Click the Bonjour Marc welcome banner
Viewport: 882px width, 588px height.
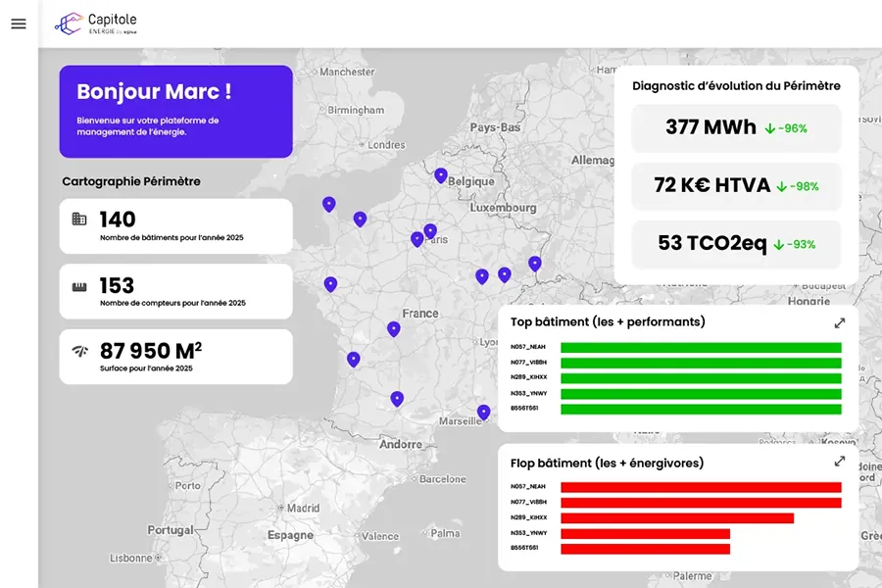[175, 112]
